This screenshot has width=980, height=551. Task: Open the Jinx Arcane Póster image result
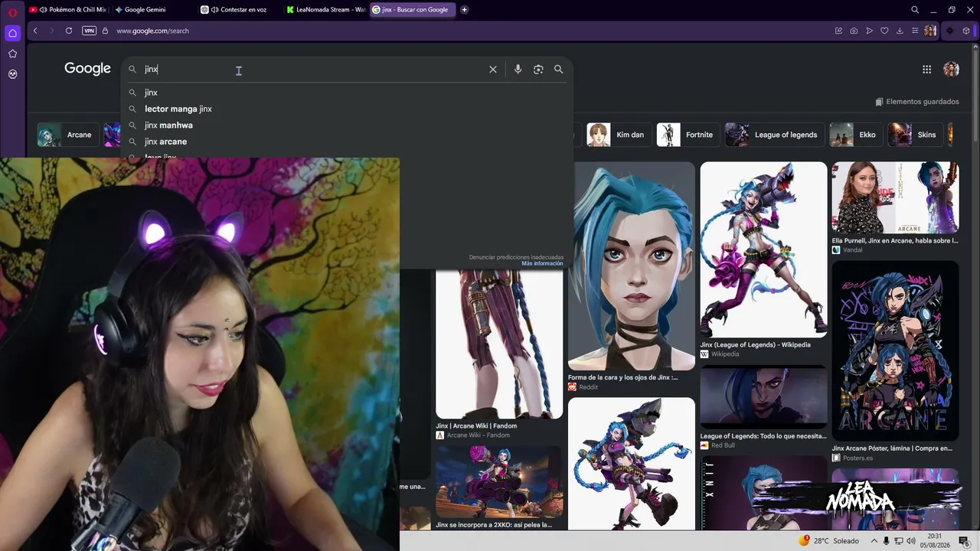coord(895,351)
